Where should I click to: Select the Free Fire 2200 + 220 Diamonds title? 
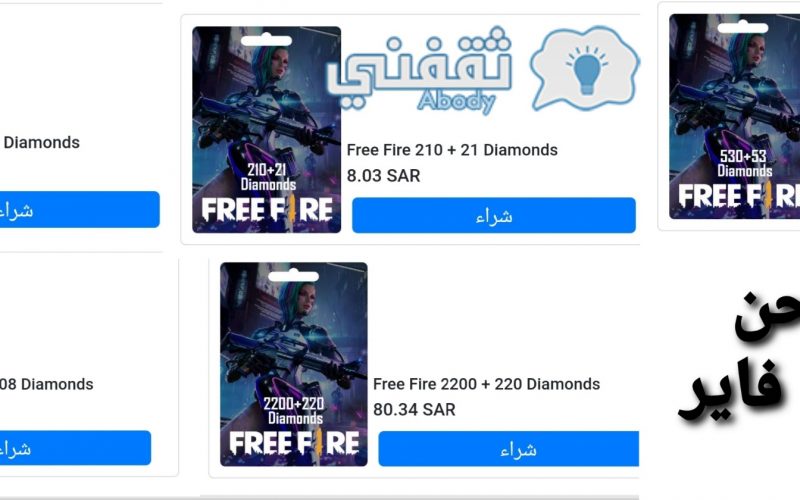(x=486, y=384)
